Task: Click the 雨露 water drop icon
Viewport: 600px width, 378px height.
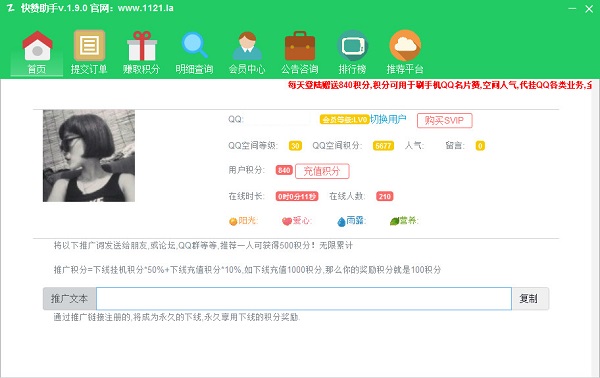Action: [x=341, y=222]
